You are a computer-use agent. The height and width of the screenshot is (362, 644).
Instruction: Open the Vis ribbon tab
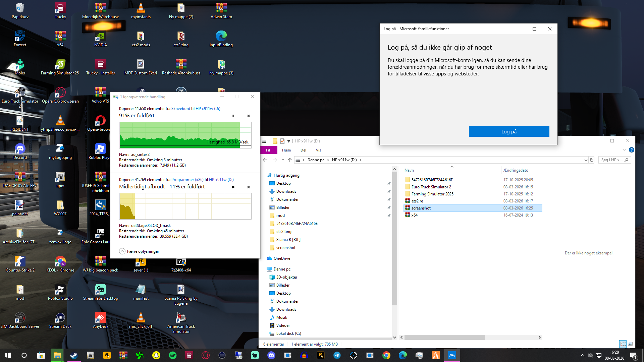point(318,150)
